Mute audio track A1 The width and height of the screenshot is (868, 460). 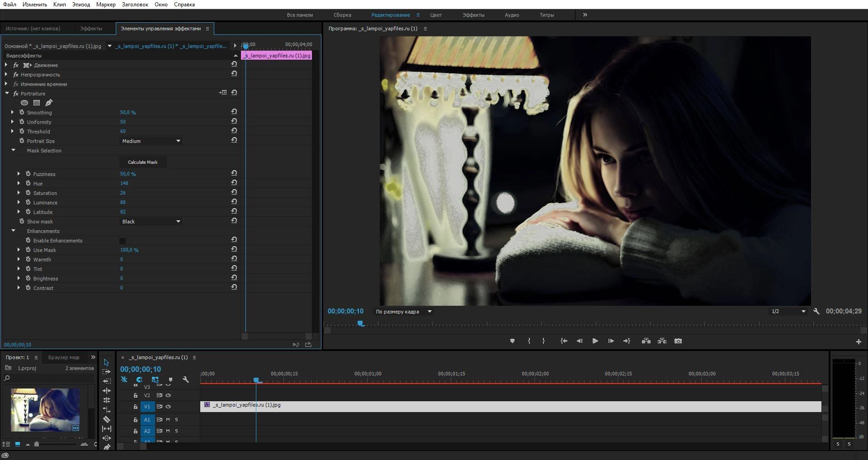coord(168,420)
